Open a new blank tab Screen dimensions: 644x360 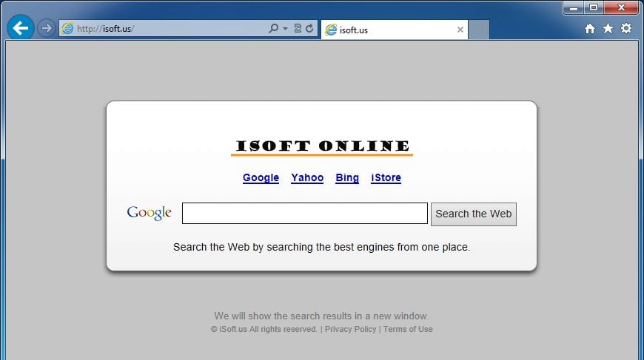coord(478,30)
